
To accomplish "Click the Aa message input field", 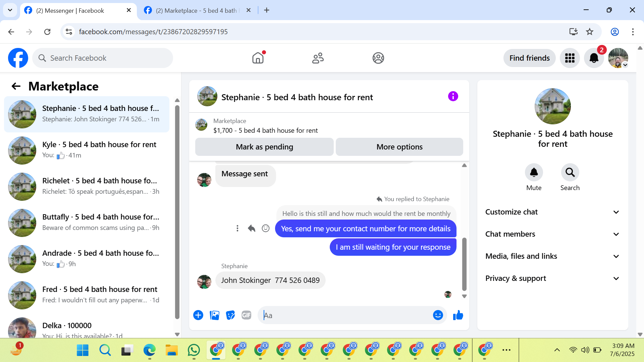I will 345,315.
